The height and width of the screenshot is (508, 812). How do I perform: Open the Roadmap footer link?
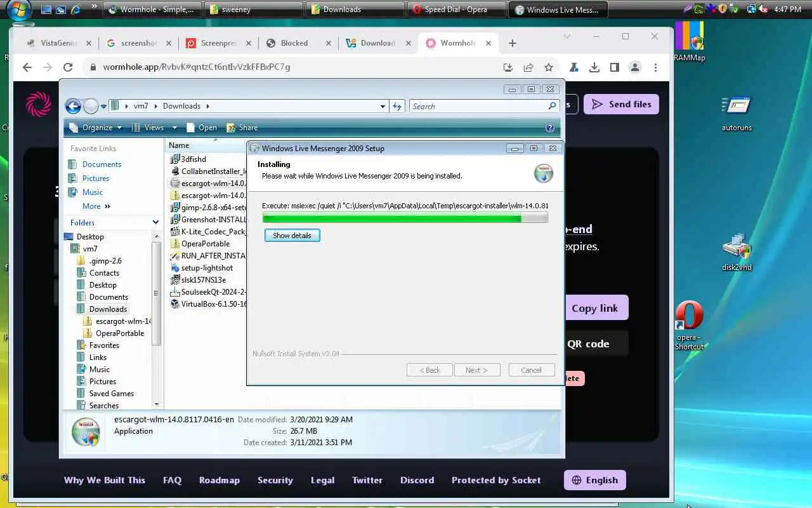coord(219,480)
